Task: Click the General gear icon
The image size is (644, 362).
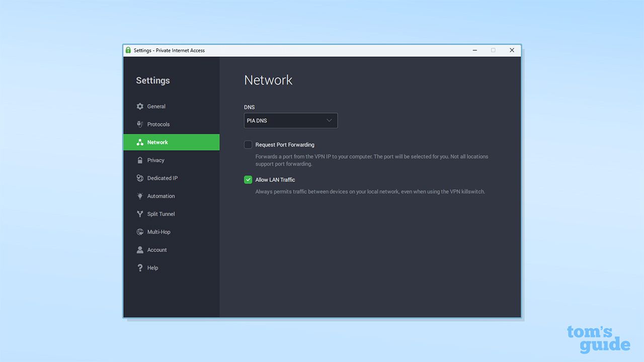Action: (140, 107)
